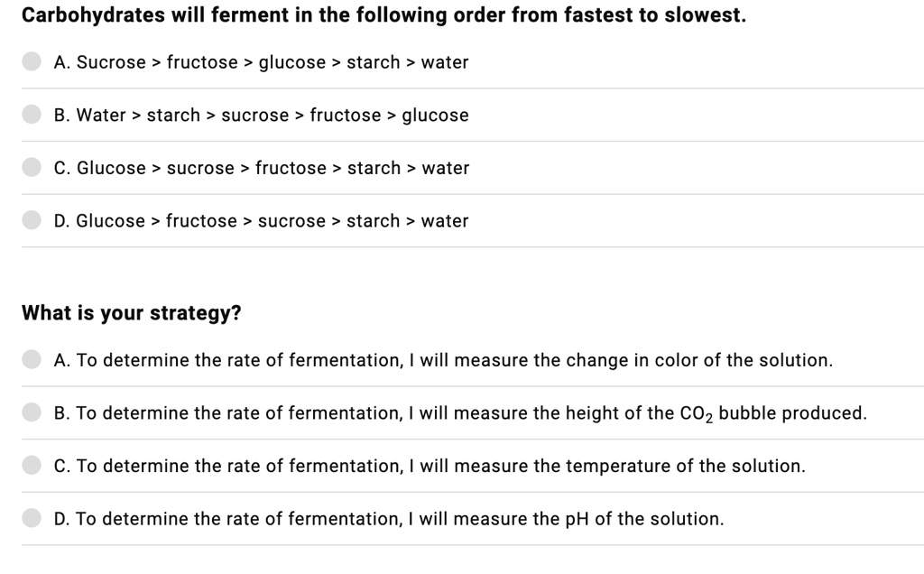
Task: Click answer text 'Water > starch > sucrose'
Action: (x=262, y=115)
